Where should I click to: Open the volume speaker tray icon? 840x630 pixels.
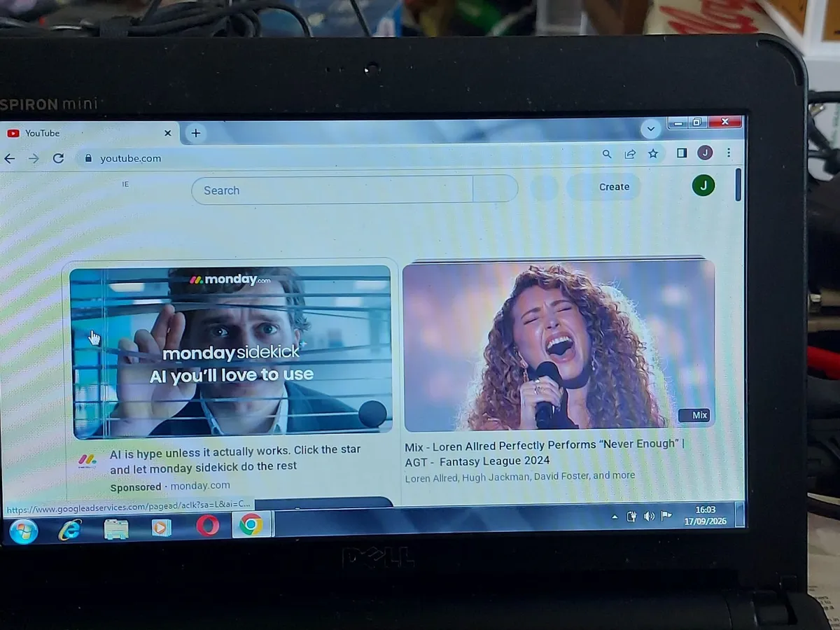coord(649,516)
